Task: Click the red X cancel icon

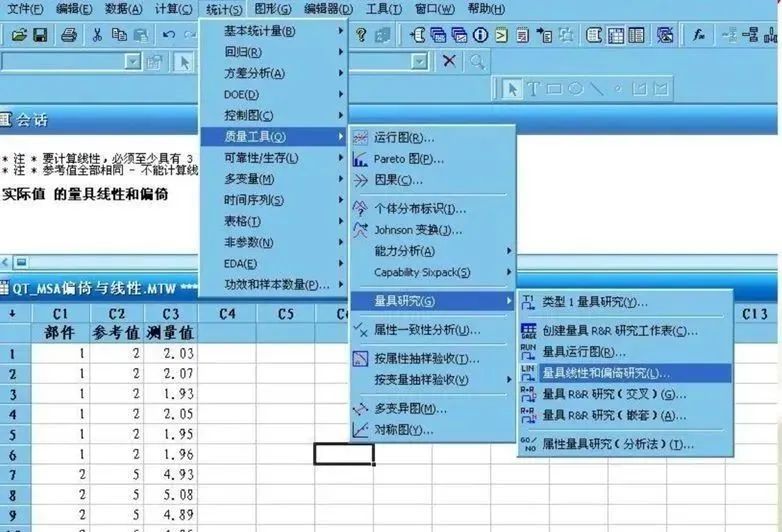Action: [449, 61]
